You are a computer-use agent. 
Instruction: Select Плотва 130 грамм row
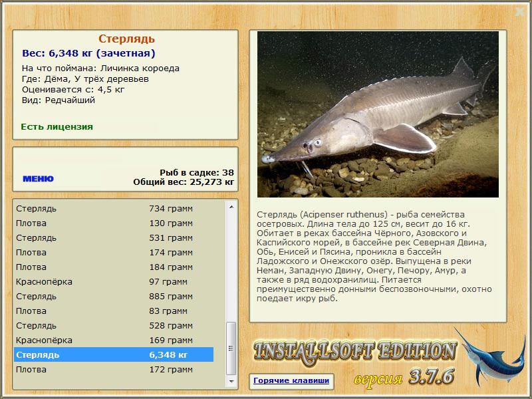tap(114, 223)
